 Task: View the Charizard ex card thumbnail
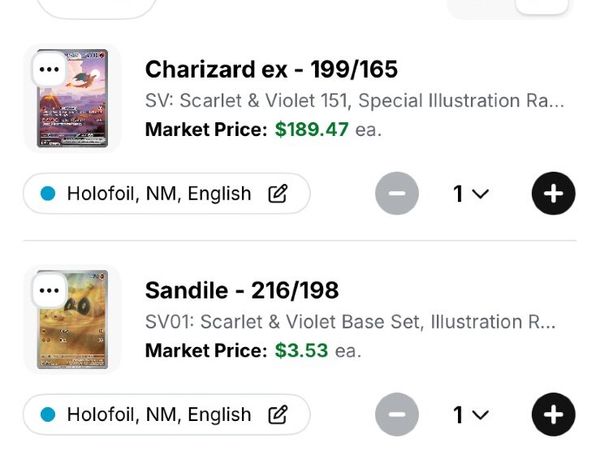[72, 98]
